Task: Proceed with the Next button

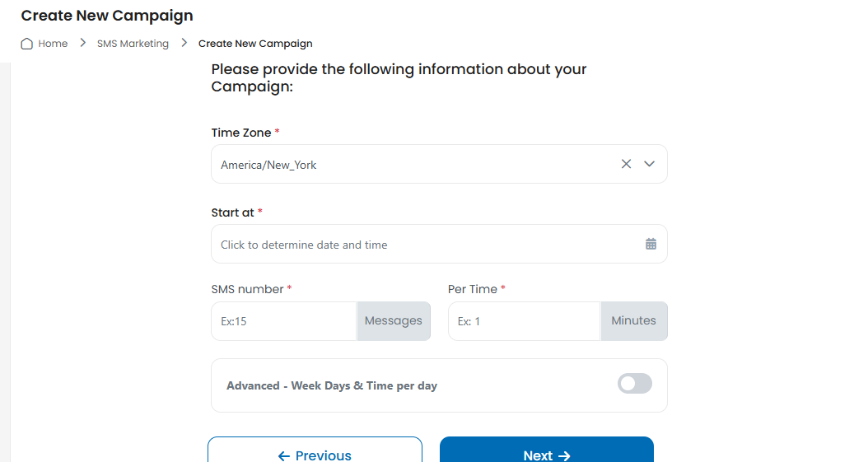Action: pos(547,450)
